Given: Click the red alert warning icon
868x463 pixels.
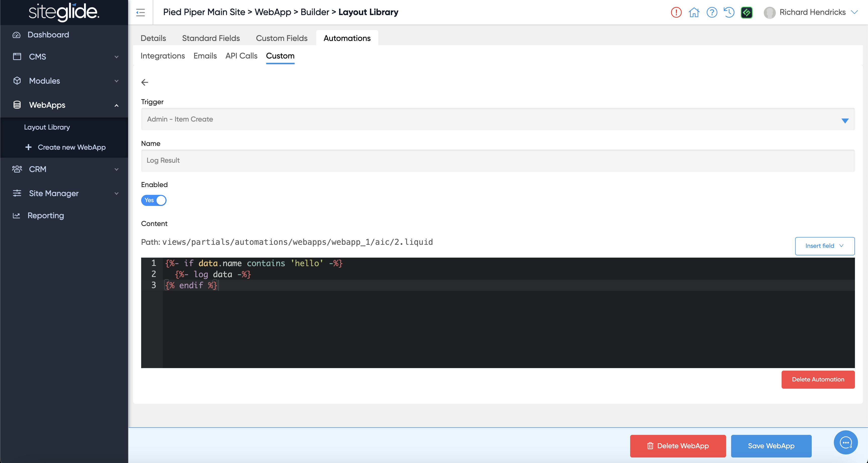Looking at the screenshot, I should pos(676,13).
